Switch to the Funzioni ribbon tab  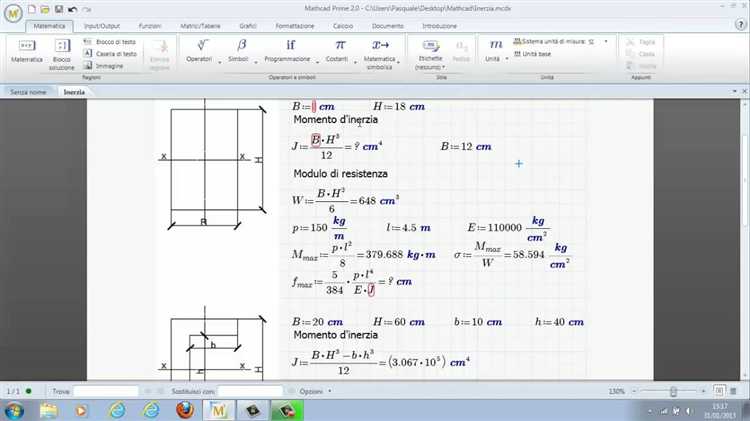(x=150, y=26)
